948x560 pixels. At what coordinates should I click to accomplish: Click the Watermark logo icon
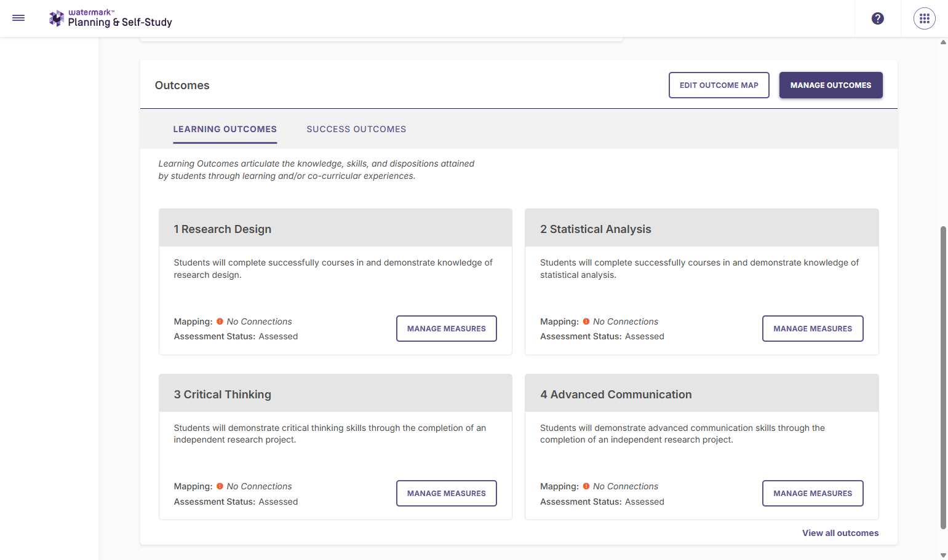(57, 18)
